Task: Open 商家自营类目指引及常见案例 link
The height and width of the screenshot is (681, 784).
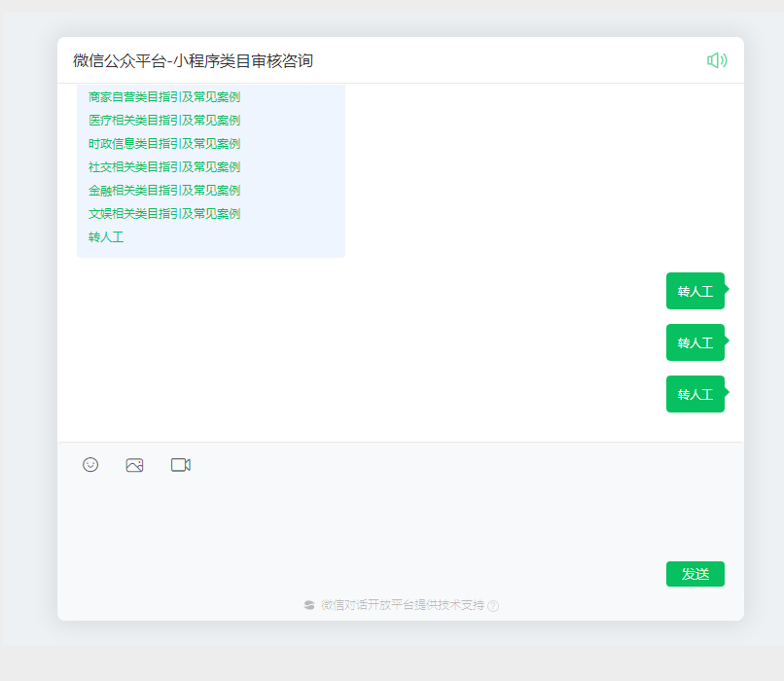Action: tap(164, 97)
